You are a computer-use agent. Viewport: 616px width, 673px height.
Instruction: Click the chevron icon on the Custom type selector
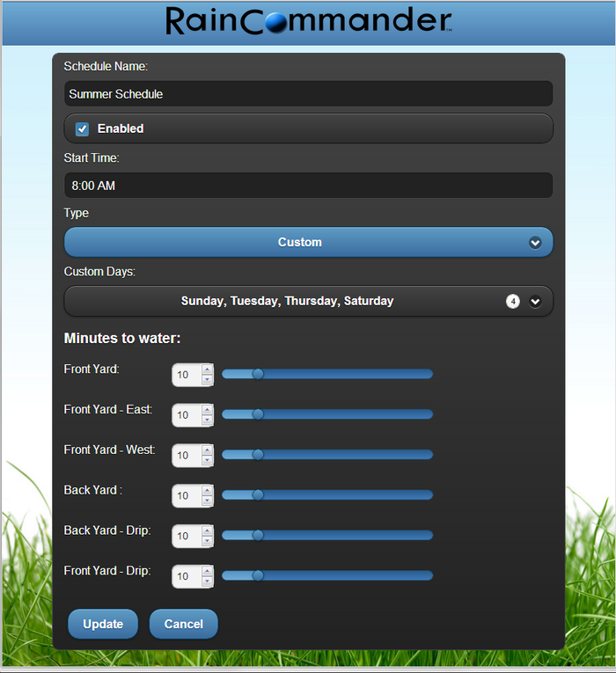535,243
